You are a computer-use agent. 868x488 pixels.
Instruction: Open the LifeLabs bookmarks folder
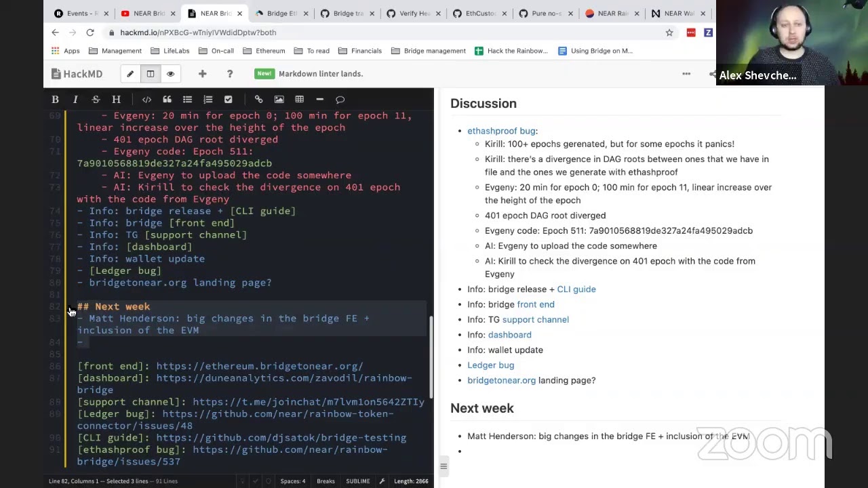170,51
